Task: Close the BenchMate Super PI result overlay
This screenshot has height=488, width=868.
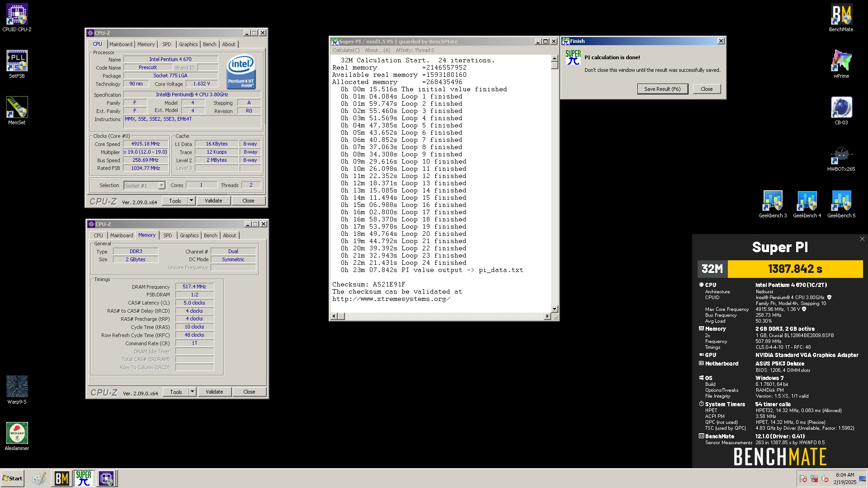Action: (862, 239)
